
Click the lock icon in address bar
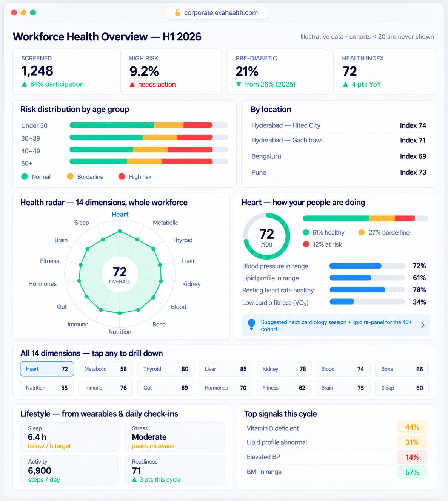[x=177, y=13]
